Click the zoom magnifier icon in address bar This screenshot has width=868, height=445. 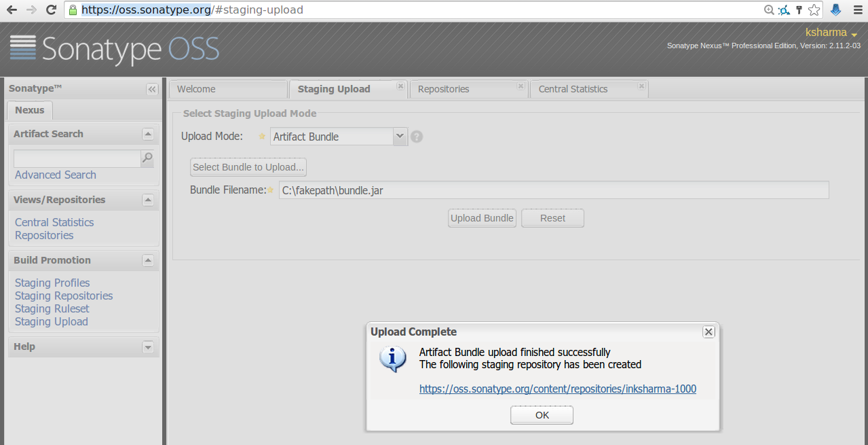pos(769,10)
